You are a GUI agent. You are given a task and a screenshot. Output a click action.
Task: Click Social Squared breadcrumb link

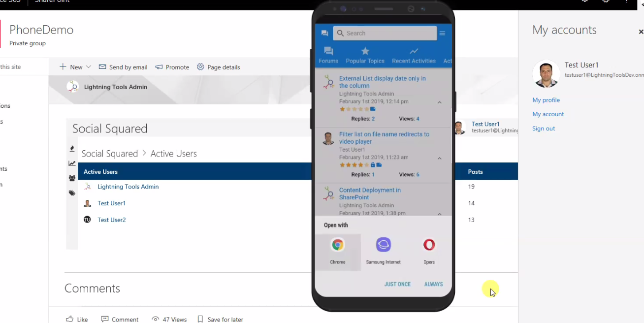pos(109,154)
